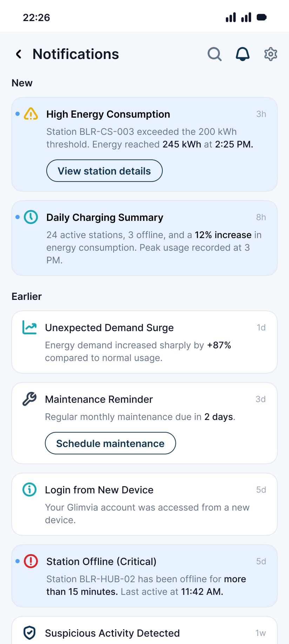Tap the red critical alert icon

pos(31,561)
